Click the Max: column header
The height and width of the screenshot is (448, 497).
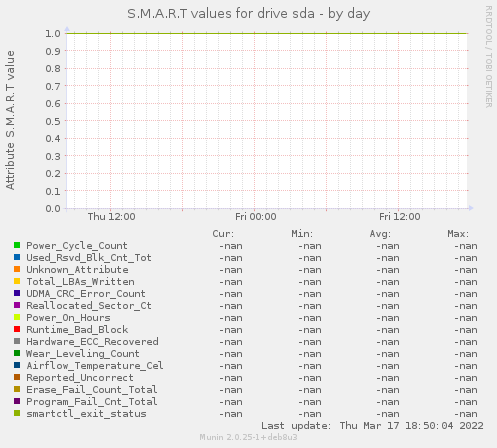(458, 234)
